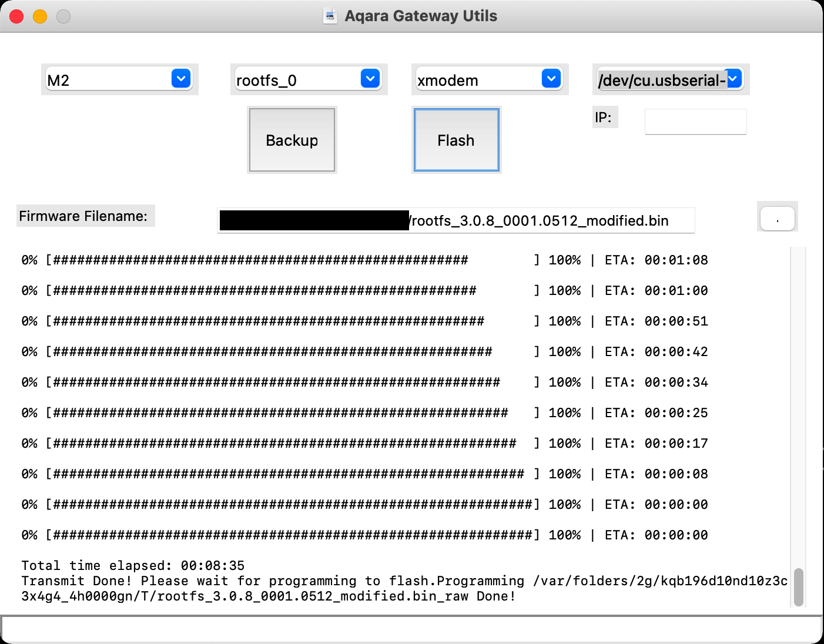Focus the IP address input field

click(695, 122)
